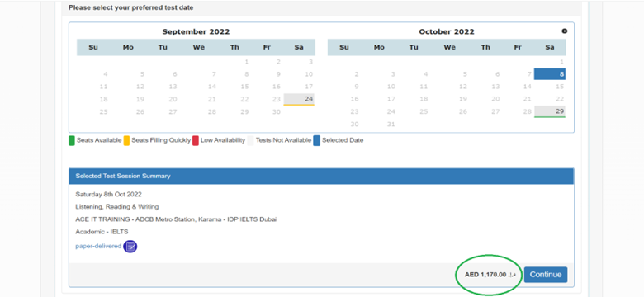Pick October 29 available date
The image size is (644, 297).
[550, 111]
